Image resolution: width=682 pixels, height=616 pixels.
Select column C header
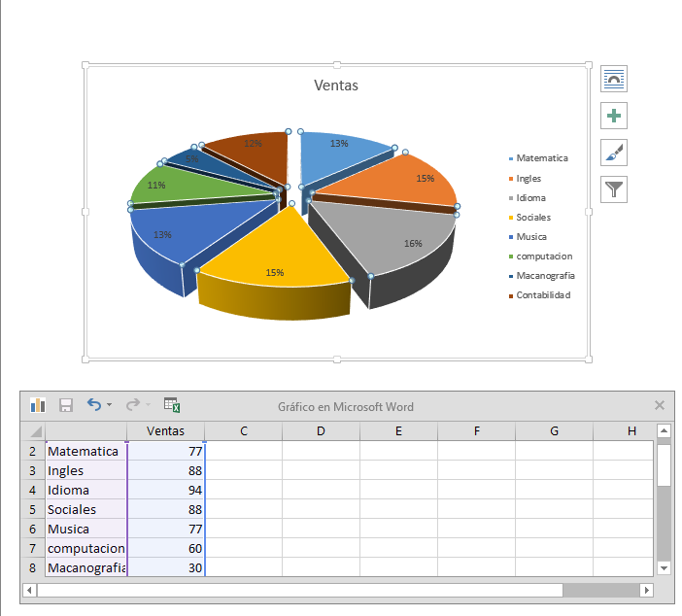point(244,431)
